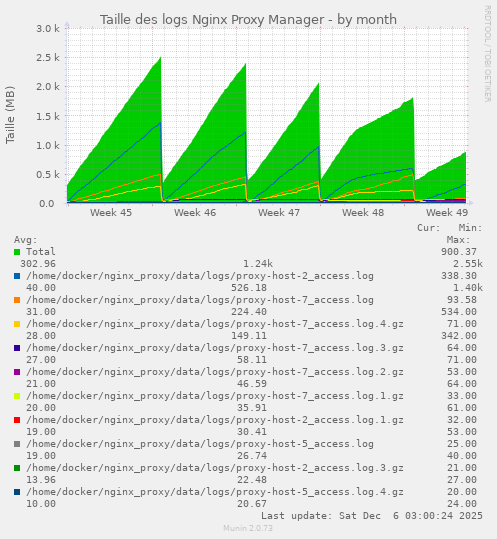This screenshot has width=497, height=539.
Task: Click the 526.18 average value
Action: [249, 288]
